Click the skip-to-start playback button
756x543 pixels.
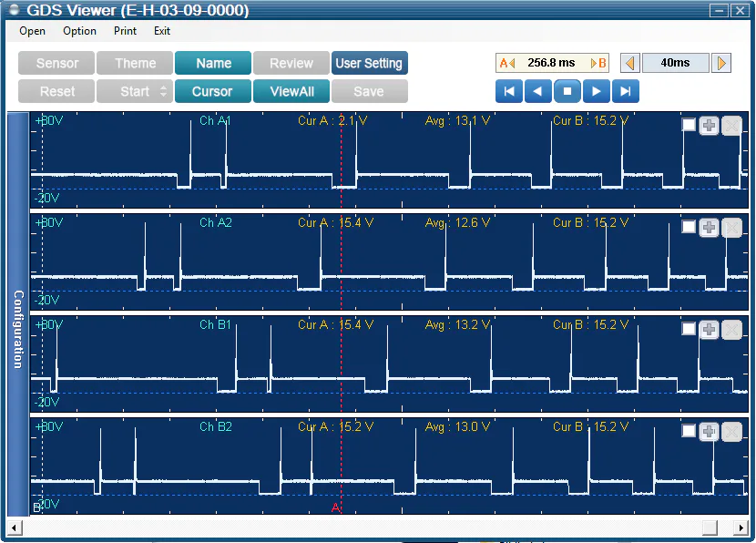click(509, 91)
